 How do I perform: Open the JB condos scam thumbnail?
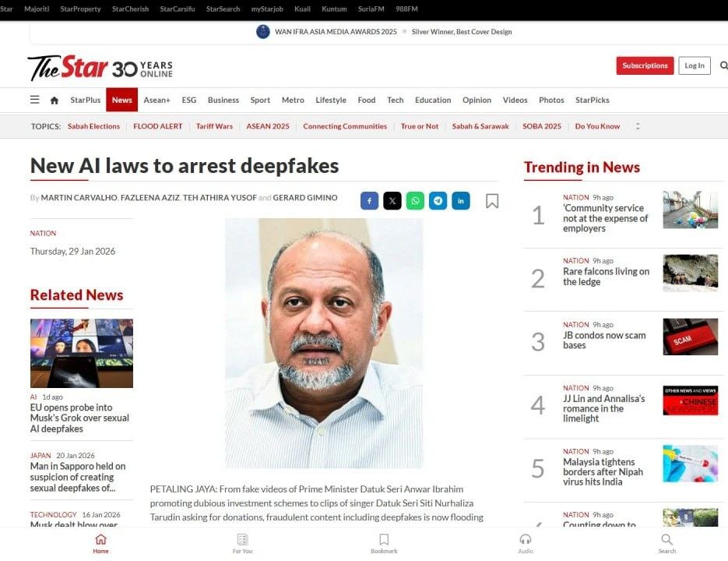point(691,337)
